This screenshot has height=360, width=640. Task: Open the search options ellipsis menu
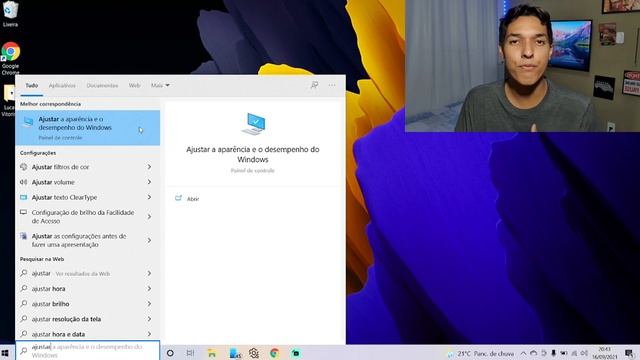(332, 85)
